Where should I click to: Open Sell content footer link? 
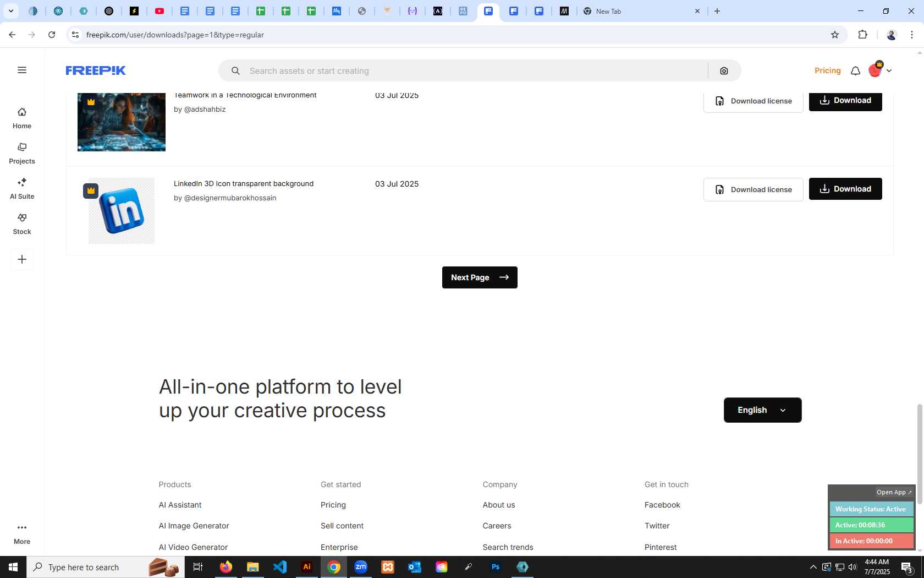[x=342, y=526]
